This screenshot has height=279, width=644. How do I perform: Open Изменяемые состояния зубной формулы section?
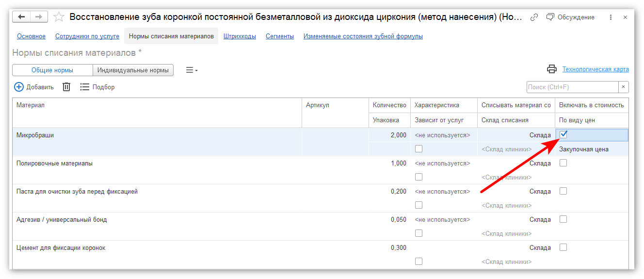pos(363,36)
